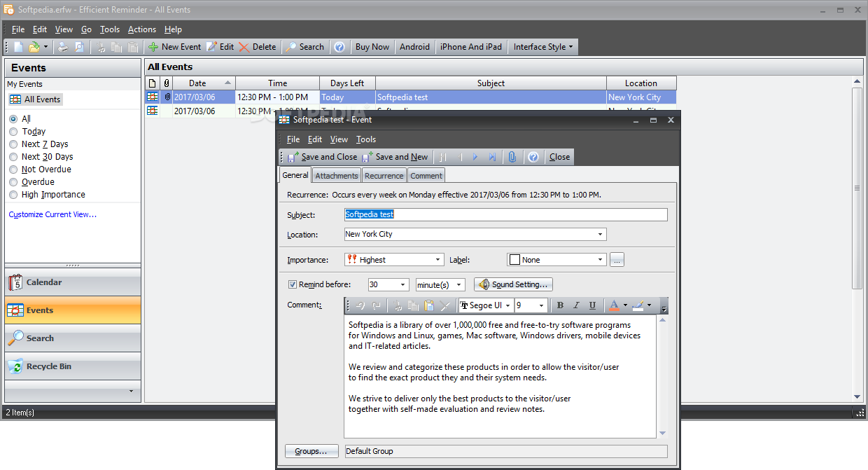Switch to the Attachments tab
The width and height of the screenshot is (868, 470).
point(337,176)
